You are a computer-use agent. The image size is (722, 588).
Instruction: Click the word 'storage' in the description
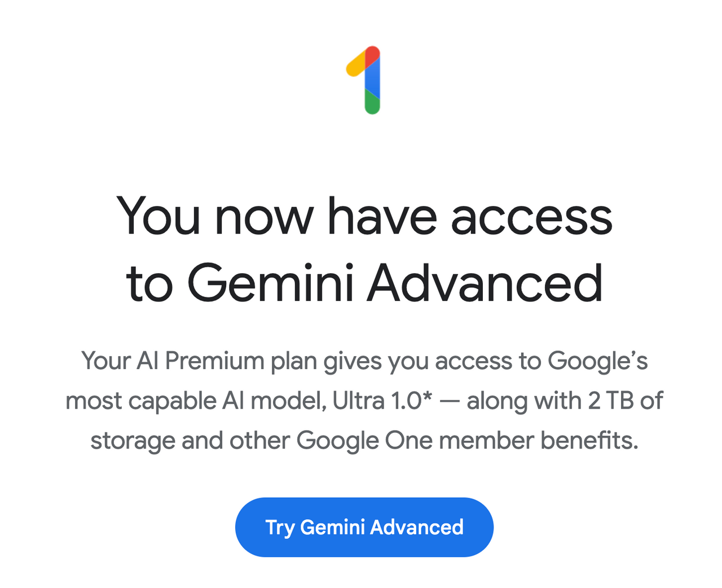point(133,441)
